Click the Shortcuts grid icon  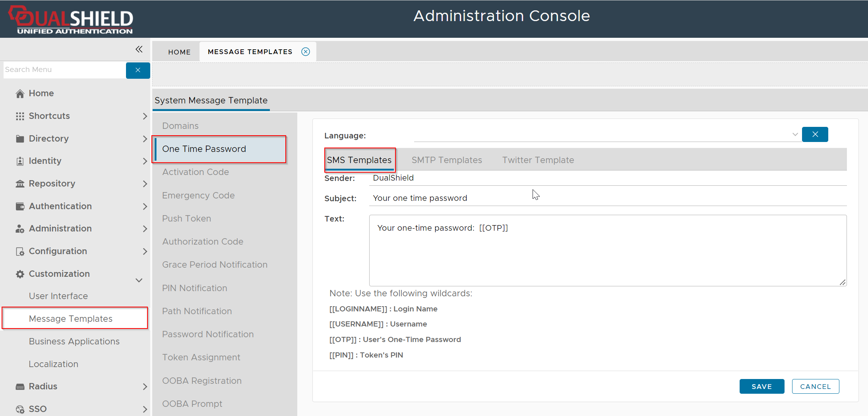(x=20, y=116)
